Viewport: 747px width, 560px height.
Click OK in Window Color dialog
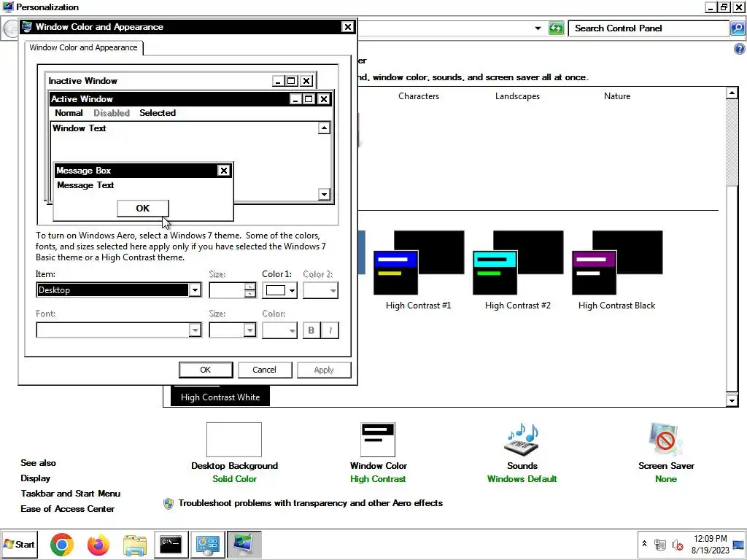pyautogui.click(x=206, y=370)
